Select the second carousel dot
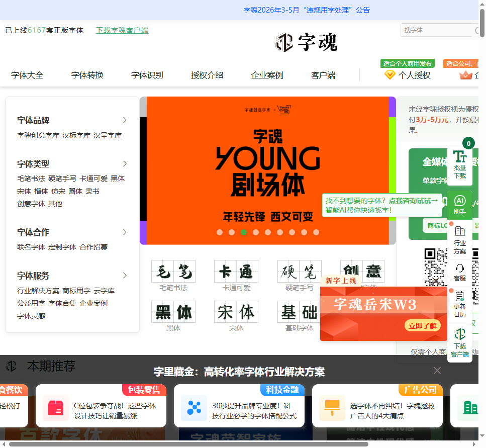 [x=232, y=232]
